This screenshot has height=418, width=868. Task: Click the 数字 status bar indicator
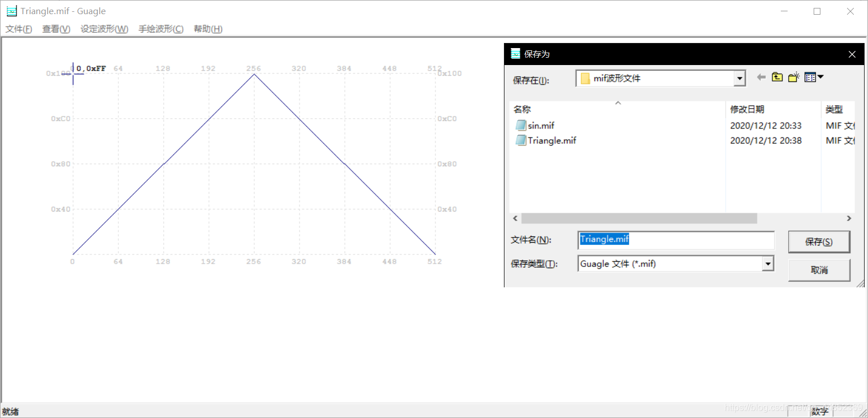819,411
